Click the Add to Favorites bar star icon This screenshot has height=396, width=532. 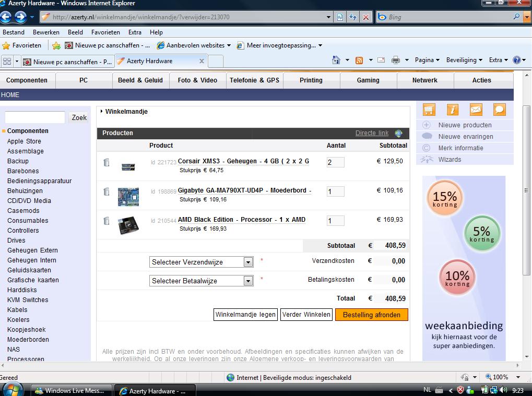coord(56,45)
